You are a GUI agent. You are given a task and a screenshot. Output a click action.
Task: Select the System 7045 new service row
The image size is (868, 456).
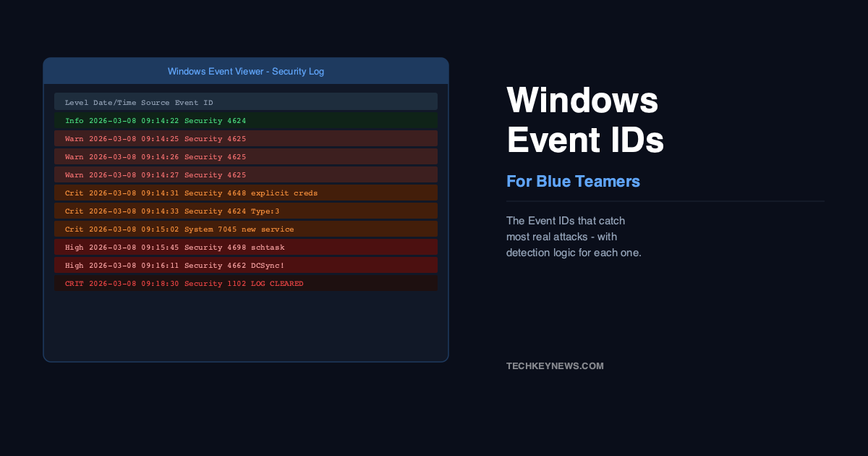click(246, 229)
